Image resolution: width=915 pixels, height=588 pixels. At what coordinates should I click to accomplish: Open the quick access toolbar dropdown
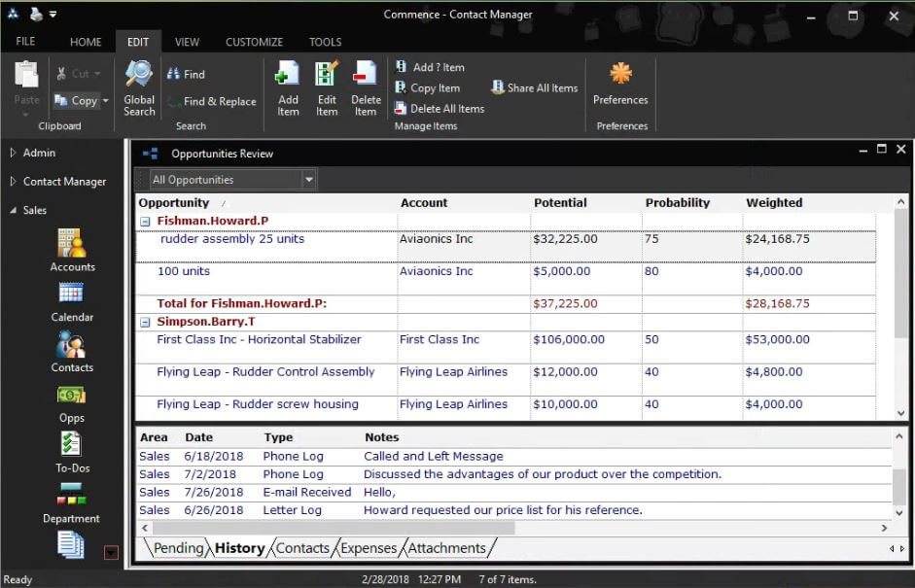click(x=53, y=14)
